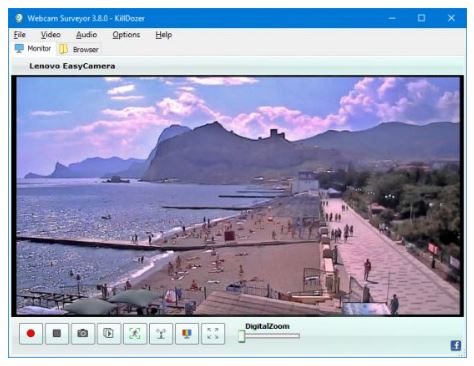Take a snapshot with the camera icon
Viewport: 474px width, 366px height.
83,333
